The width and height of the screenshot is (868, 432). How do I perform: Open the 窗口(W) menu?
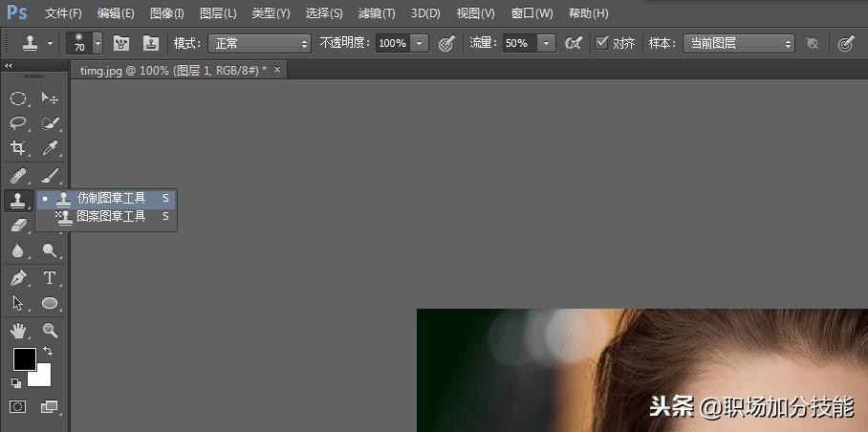532,13
